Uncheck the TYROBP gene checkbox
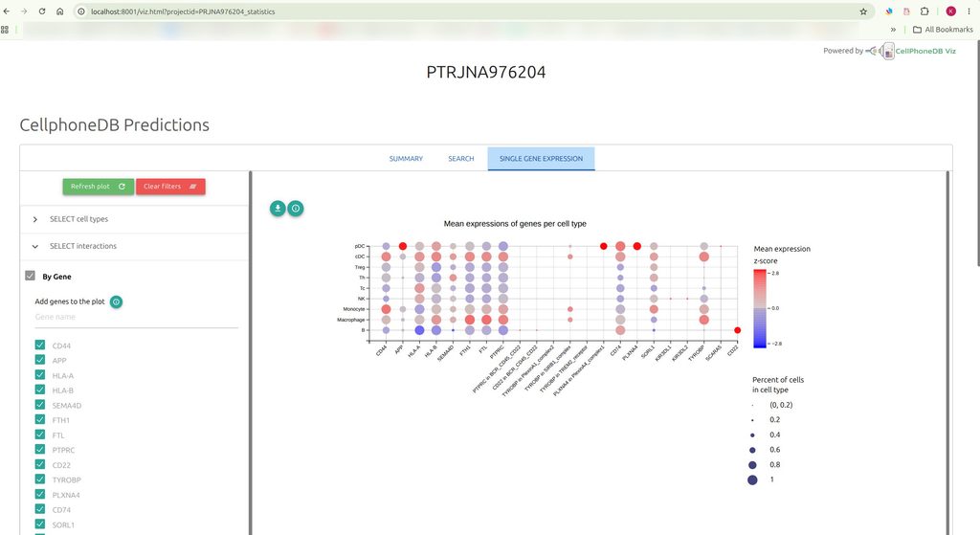Screen dimensions: 980x535 point(40,479)
